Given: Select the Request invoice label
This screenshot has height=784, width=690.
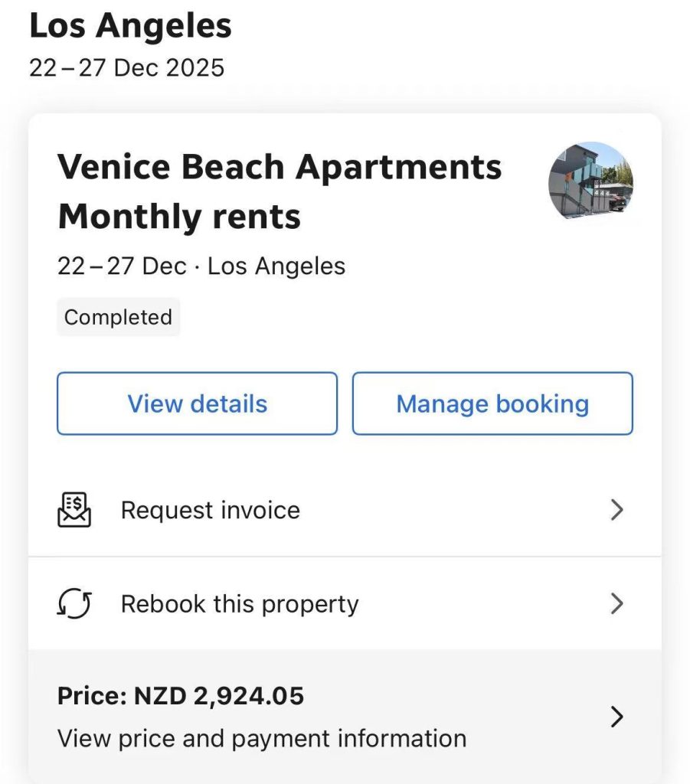Looking at the screenshot, I should pyautogui.click(x=211, y=510).
